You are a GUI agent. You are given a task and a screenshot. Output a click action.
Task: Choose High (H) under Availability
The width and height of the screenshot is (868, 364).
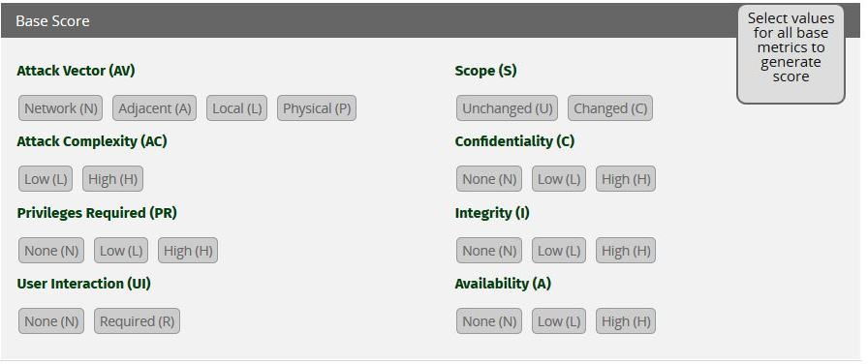pos(626,320)
